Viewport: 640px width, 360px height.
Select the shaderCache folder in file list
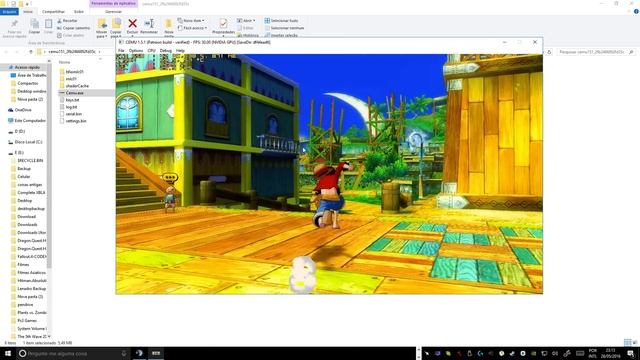[74, 86]
